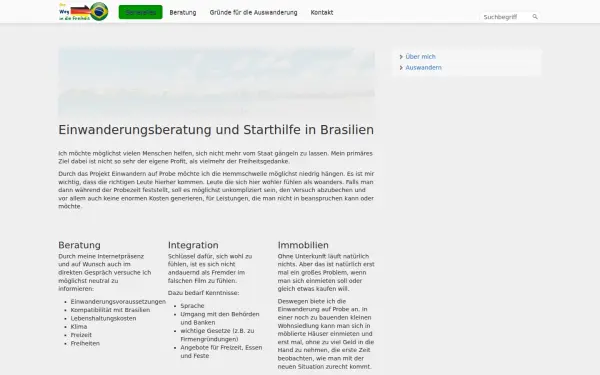Open the Beratung menu item
Image resolution: width=600 pixels, height=375 pixels.
pos(183,12)
